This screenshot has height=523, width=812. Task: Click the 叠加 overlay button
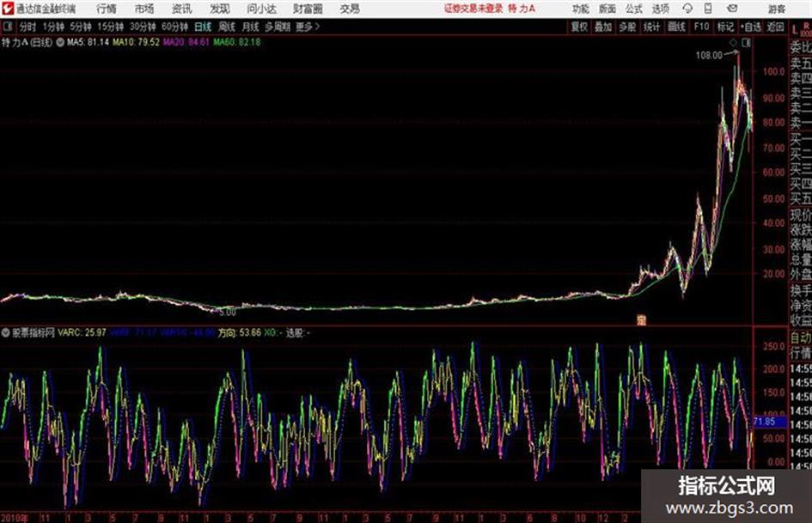pos(603,27)
